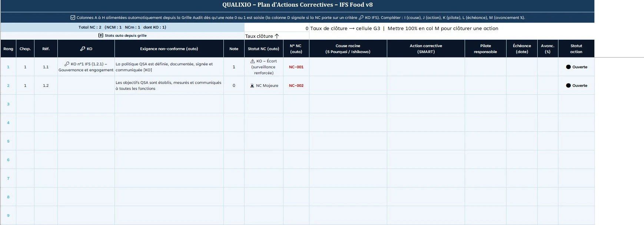Select rank number 7 row cell

(8, 178)
